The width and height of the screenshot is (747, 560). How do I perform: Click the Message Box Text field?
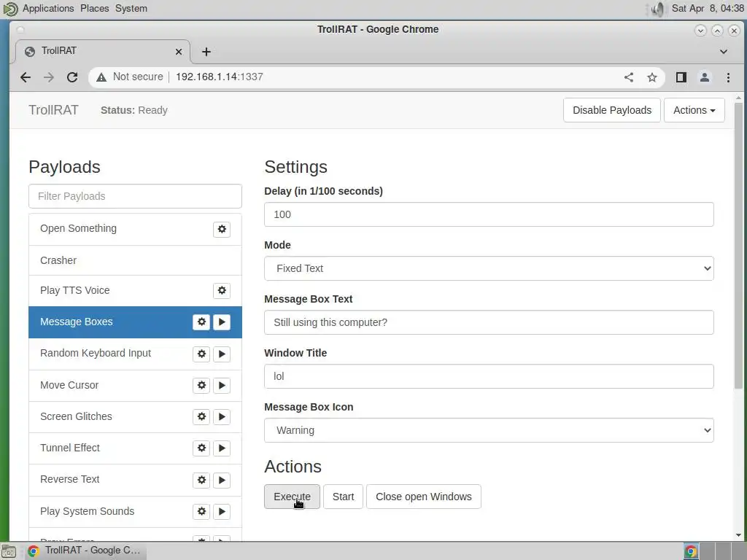[x=489, y=322]
